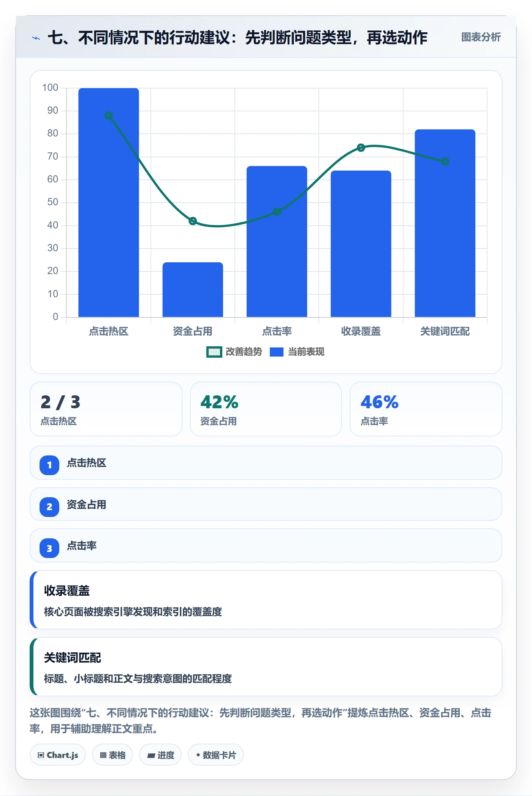Click the 数据卡片 tag chip
Image resolution: width=532 pixels, height=796 pixels.
[x=216, y=755]
